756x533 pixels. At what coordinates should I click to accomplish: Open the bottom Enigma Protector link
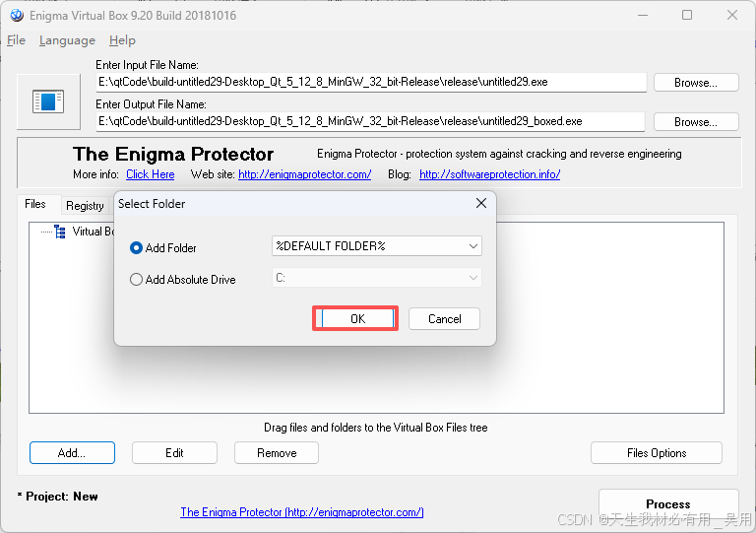302,512
